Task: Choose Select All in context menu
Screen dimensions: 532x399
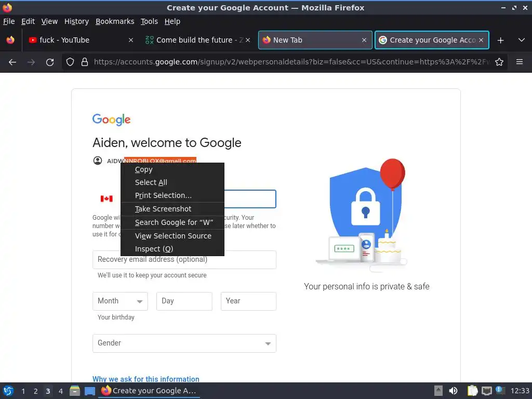Action: tap(172, 182)
